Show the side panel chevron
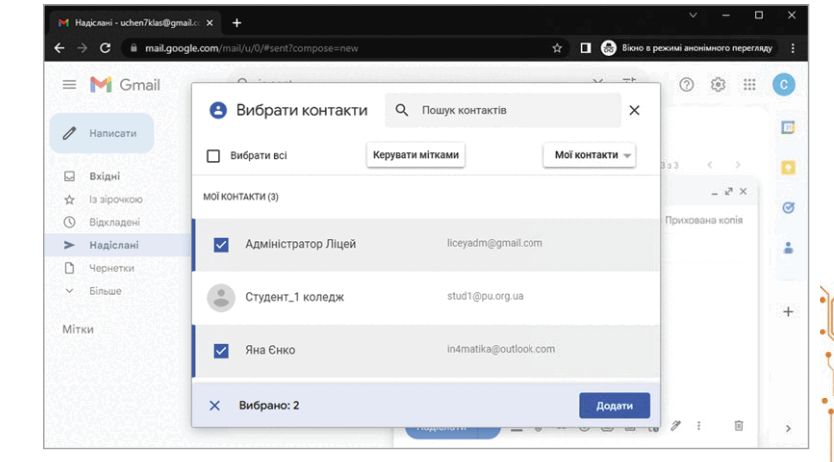 tap(788, 428)
